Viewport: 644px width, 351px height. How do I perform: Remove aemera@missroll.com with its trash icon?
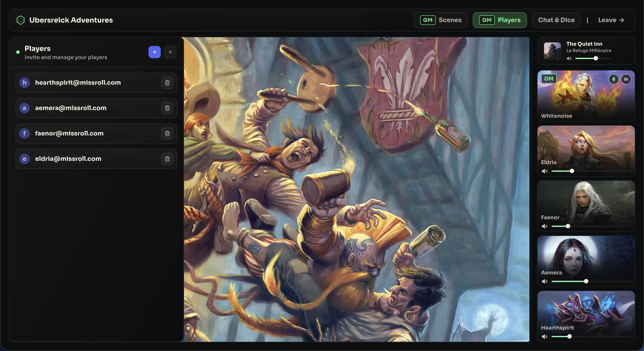(x=167, y=108)
